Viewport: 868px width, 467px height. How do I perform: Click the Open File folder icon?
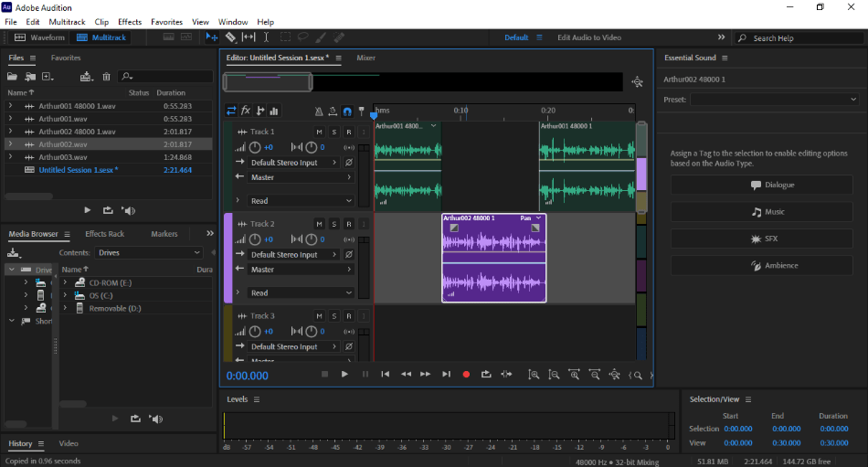click(x=12, y=77)
